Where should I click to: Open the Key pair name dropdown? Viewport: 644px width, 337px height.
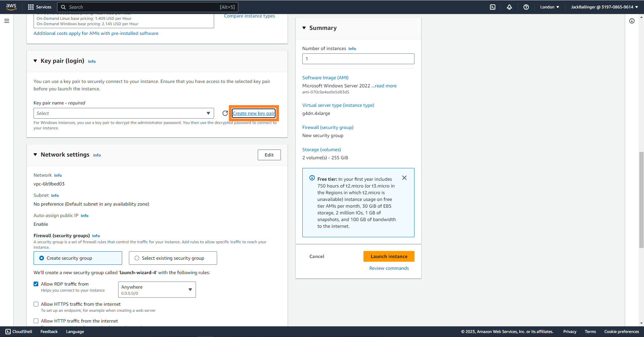123,113
